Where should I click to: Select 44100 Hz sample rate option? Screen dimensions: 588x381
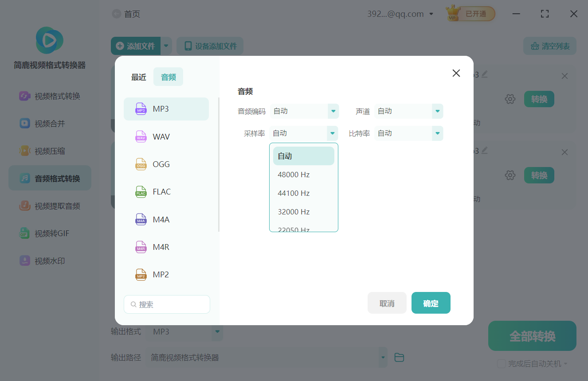point(294,193)
